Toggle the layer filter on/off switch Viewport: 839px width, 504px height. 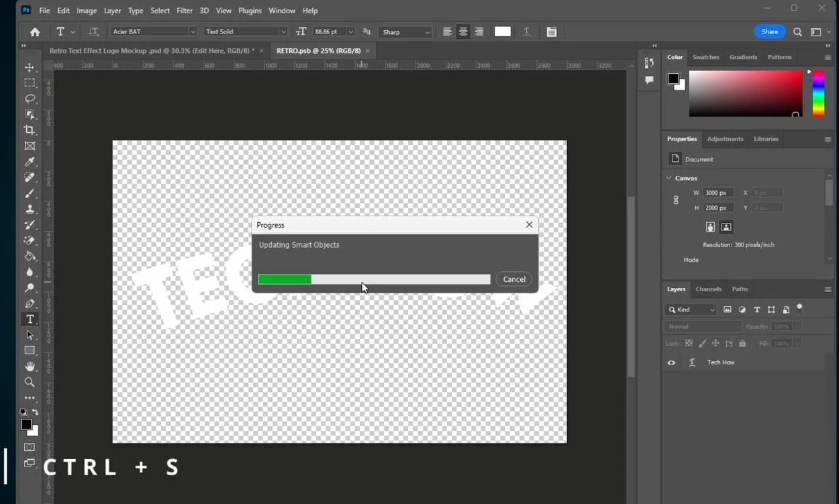799,308
